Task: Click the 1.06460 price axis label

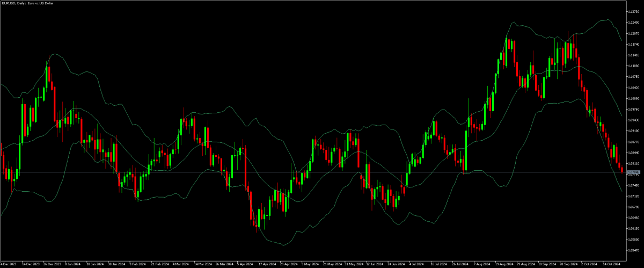Action: 634,218
